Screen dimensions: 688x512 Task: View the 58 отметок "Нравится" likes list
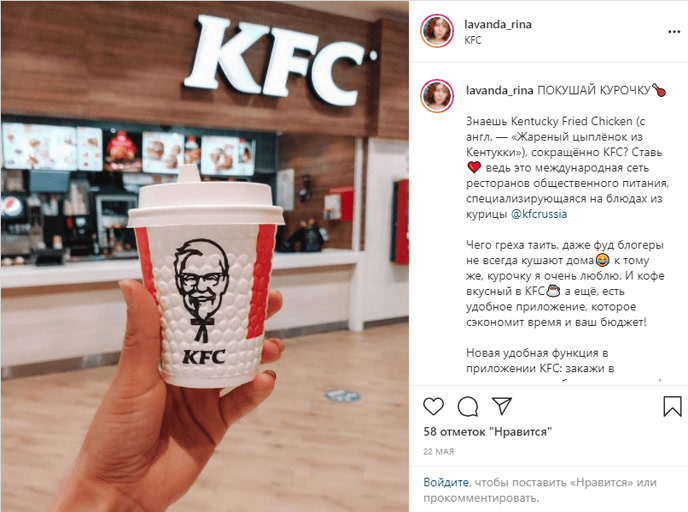pos(487,432)
